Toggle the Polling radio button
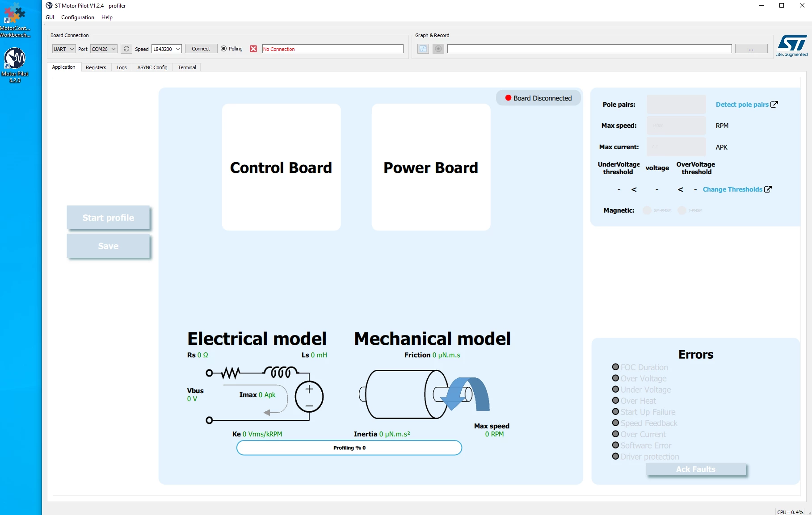 click(224, 49)
